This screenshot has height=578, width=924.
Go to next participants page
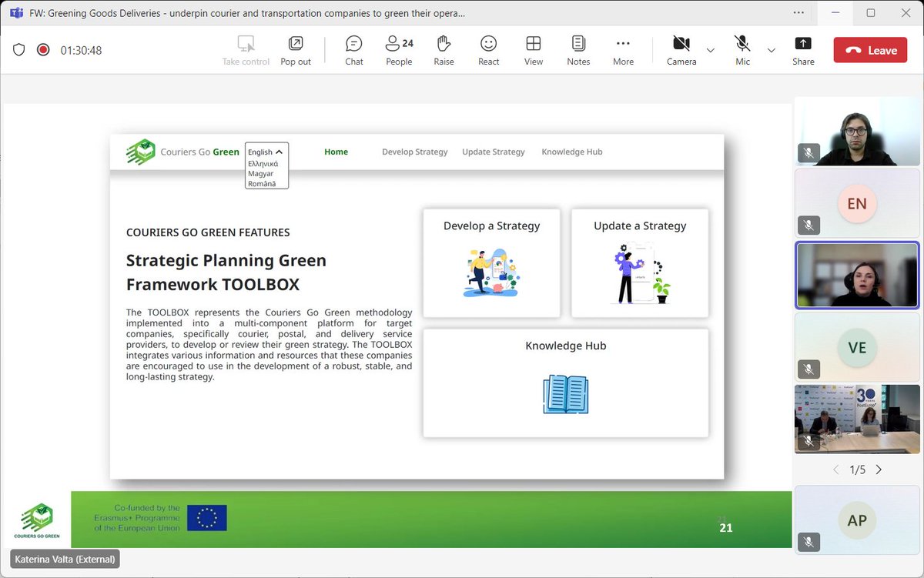click(879, 469)
